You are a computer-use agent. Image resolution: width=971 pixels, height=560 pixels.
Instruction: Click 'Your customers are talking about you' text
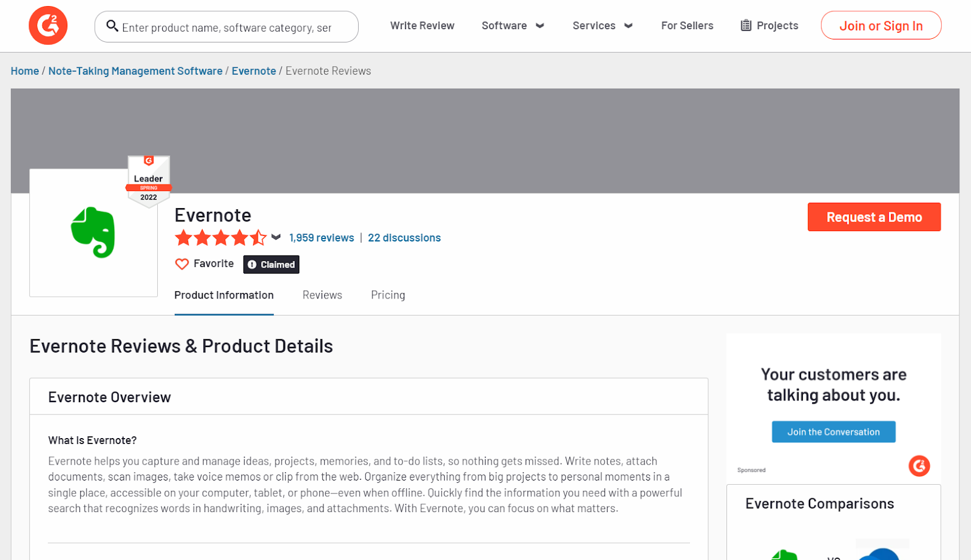coord(834,385)
